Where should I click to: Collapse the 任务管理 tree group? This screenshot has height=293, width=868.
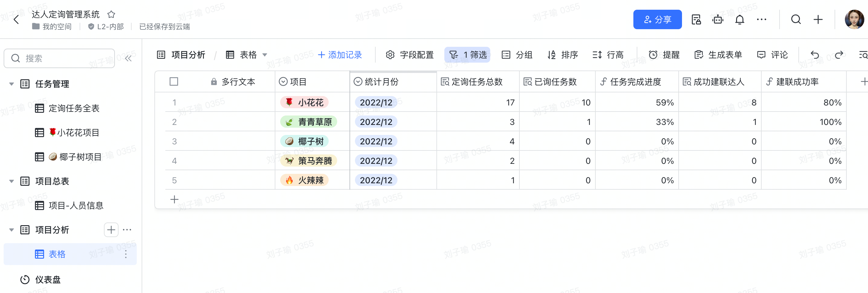[12, 84]
